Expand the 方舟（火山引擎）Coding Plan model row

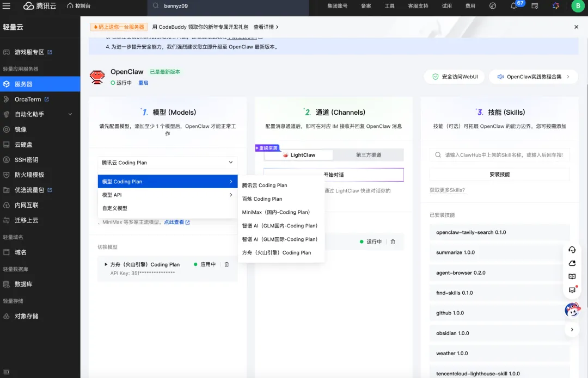click(106, 264)
